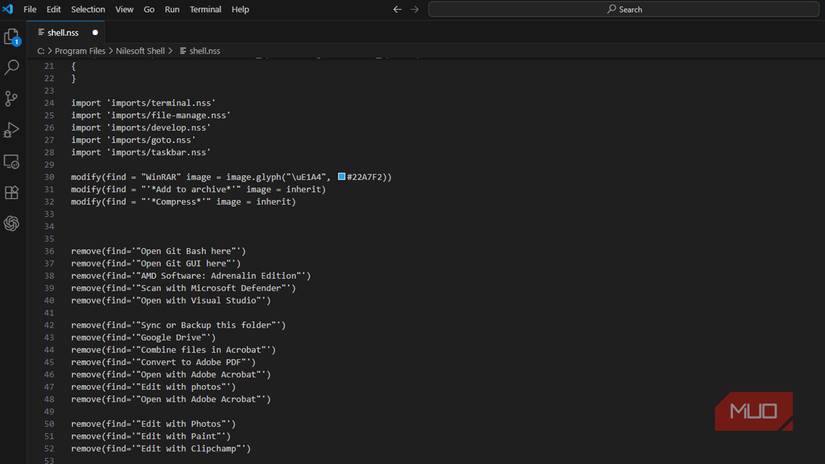The height and width of the screenshot is (464, 825).
Task: Click the 'Open Git Bash here' remove line
Action: coord(158,251)
